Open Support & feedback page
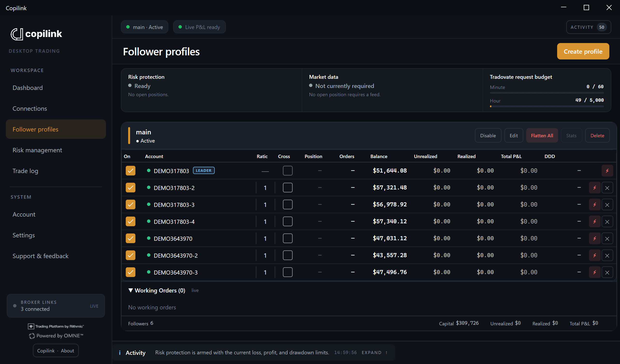This screenshot has height=364, width=620. [56, 256]
